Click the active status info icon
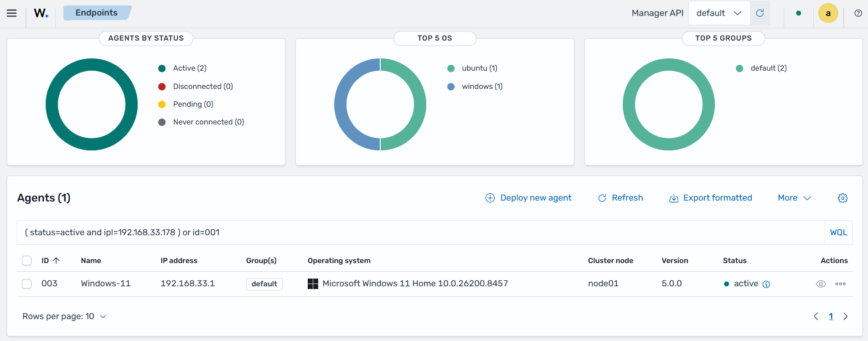The image size is (868, 341). click(x=766, y=284)
